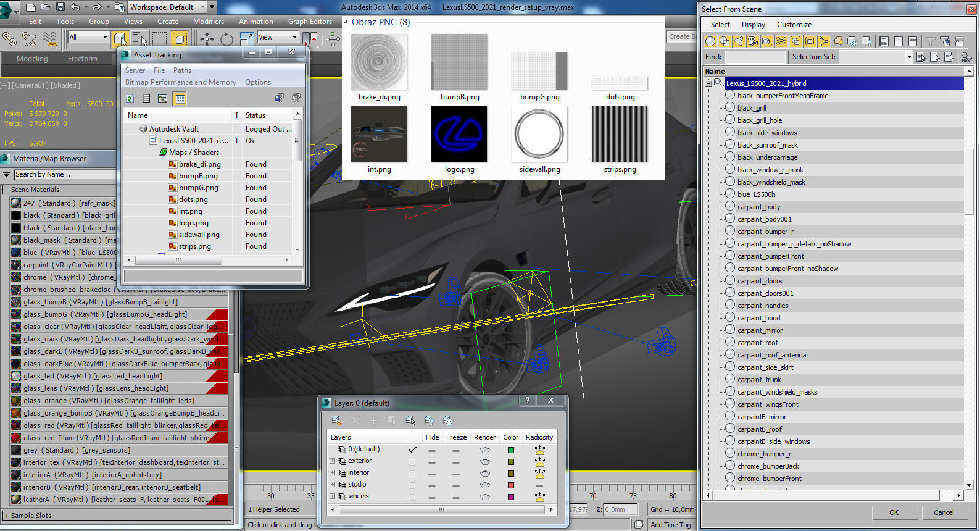Image resolution: width=980 pixels, height=531 pixels.
Task: Toggle Display Geometry filter in Select From Scene
Action: tap(710, 41)
